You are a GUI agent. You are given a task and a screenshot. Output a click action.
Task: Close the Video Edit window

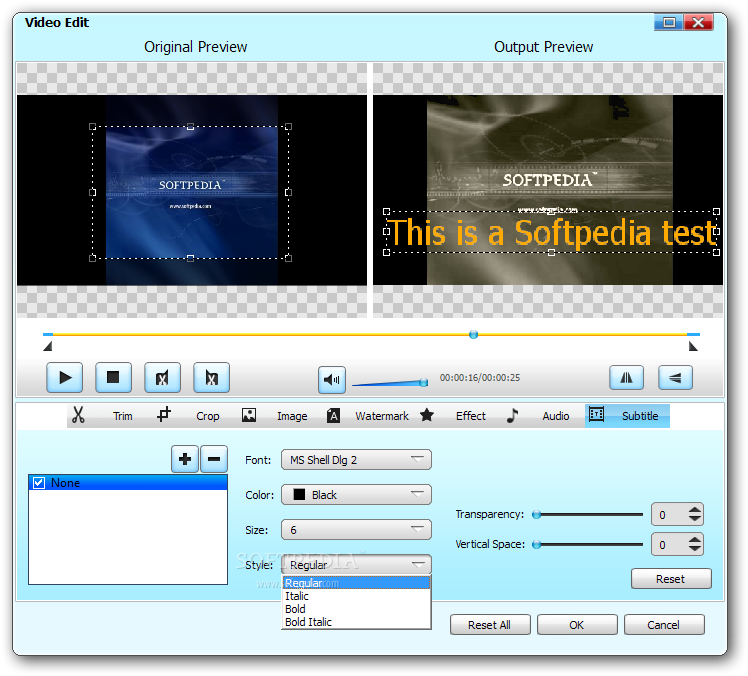click(698, 22)
